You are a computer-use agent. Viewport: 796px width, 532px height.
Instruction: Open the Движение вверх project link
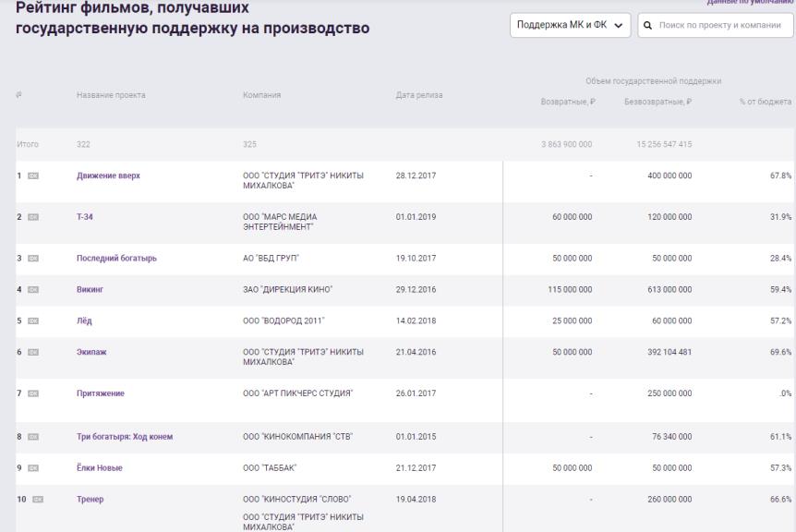(108, 175)
